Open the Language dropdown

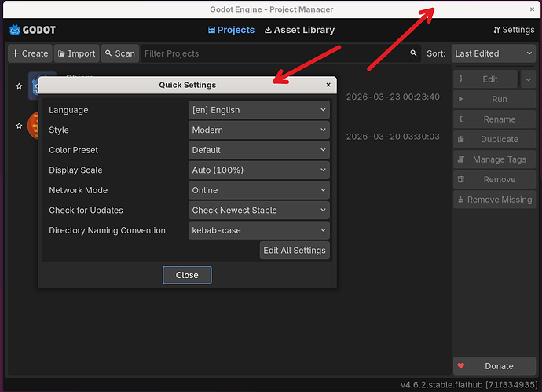259,110
